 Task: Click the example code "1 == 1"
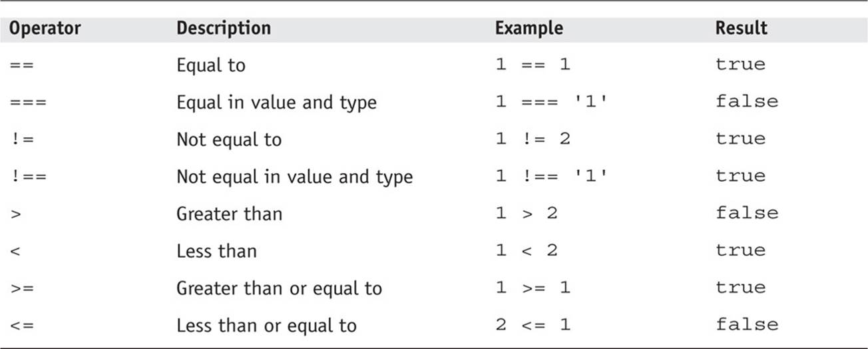click(x=533, y=65)
